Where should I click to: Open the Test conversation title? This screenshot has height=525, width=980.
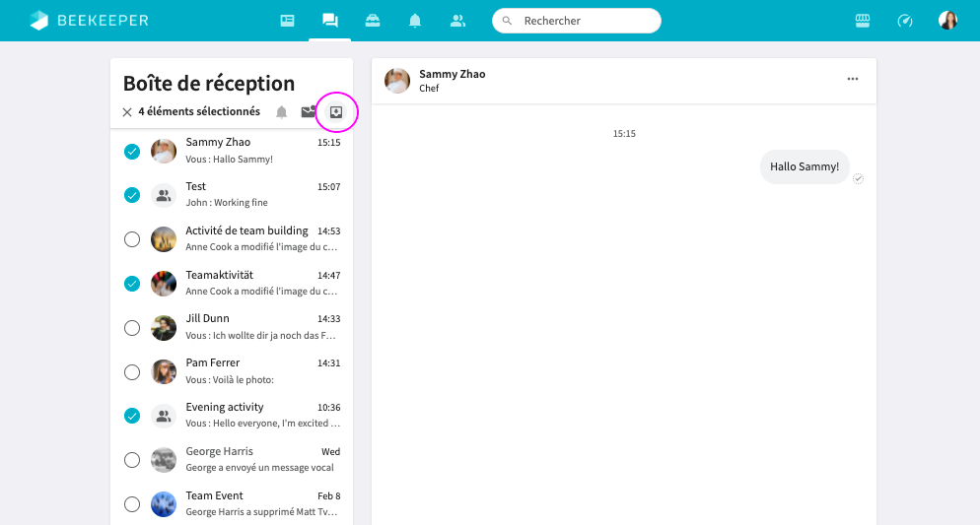click(x=195, y=186)
